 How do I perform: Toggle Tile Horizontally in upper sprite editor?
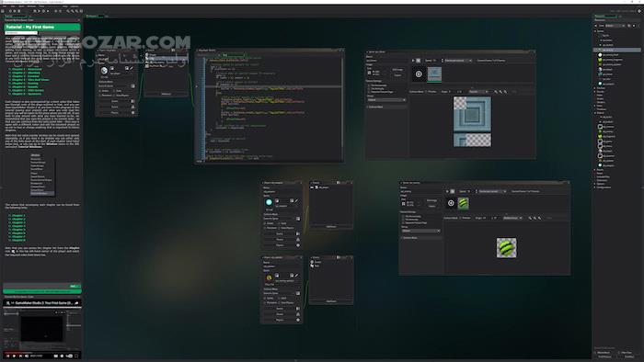point(368,85)
